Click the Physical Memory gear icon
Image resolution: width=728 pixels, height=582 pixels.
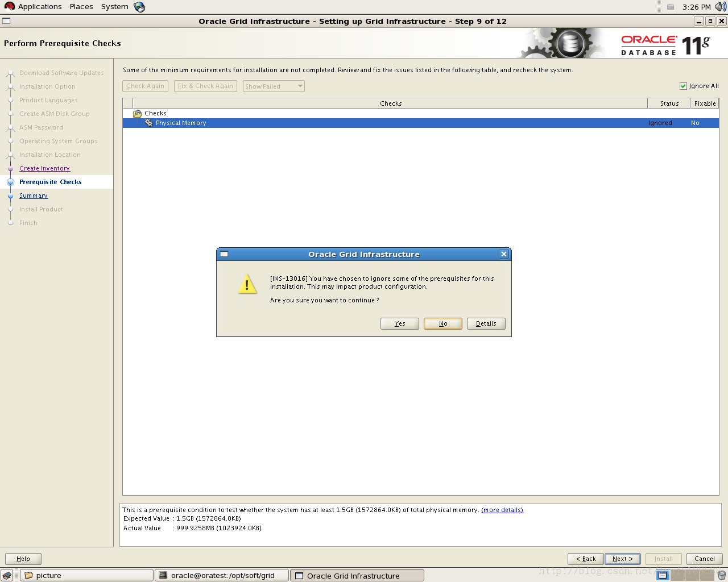tap(149, 123)
